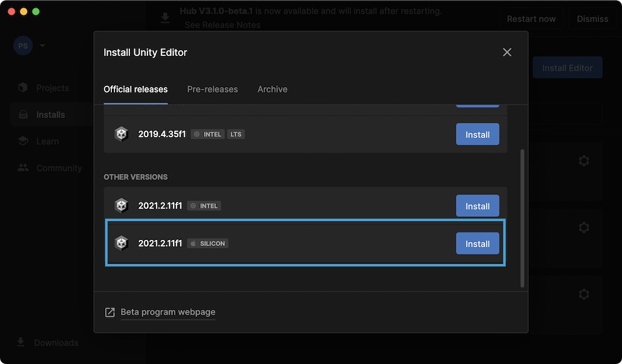
Task: Click the Community people icon
Action: click(x=23, y=168)
